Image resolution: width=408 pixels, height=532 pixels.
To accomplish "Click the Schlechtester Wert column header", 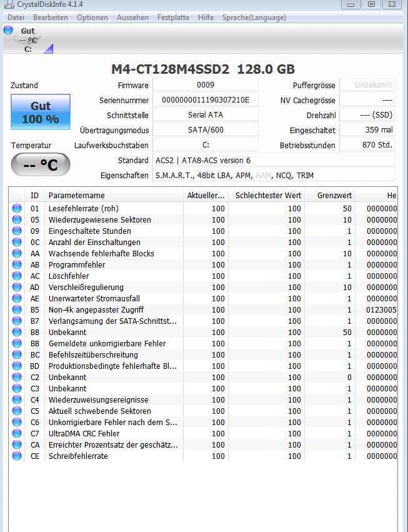I will (x=267, y=196).
